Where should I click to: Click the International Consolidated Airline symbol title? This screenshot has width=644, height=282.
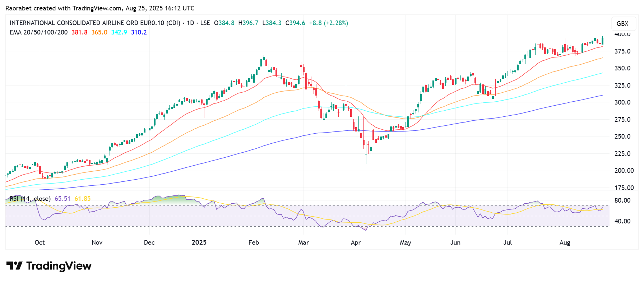(95, 23)
